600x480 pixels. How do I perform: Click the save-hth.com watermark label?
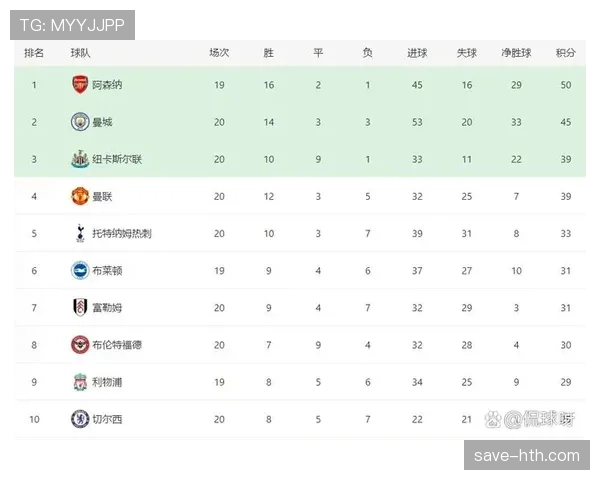coord(528,456)
